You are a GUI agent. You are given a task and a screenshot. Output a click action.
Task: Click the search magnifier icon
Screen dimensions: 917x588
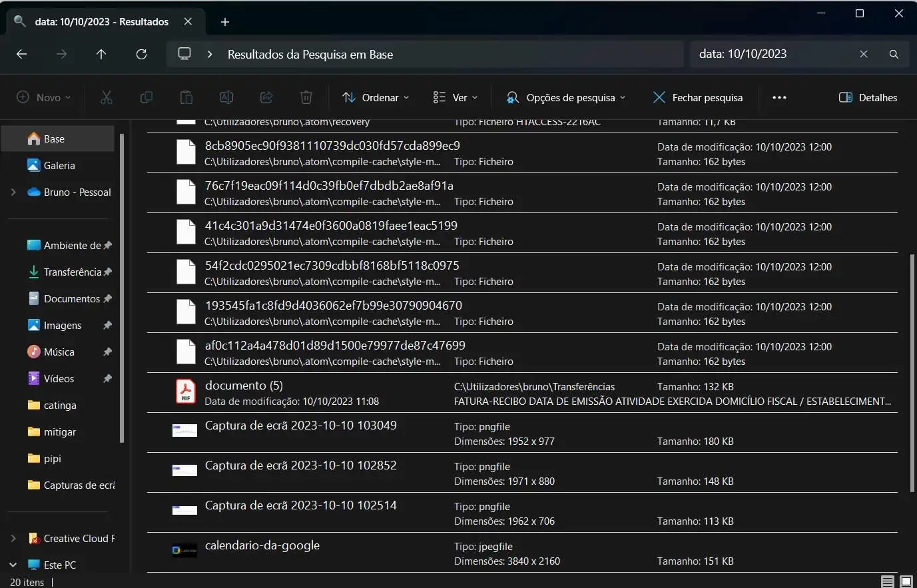coord(894,55)
